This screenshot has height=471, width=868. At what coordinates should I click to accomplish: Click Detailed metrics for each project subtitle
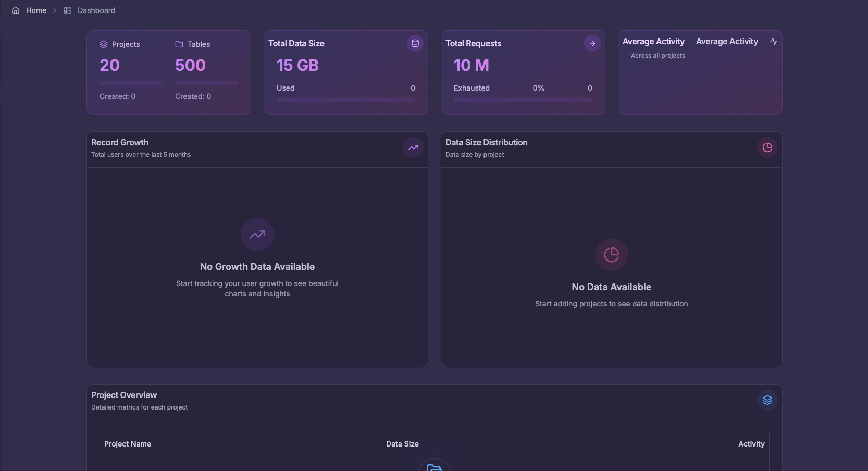click(140, 407)
